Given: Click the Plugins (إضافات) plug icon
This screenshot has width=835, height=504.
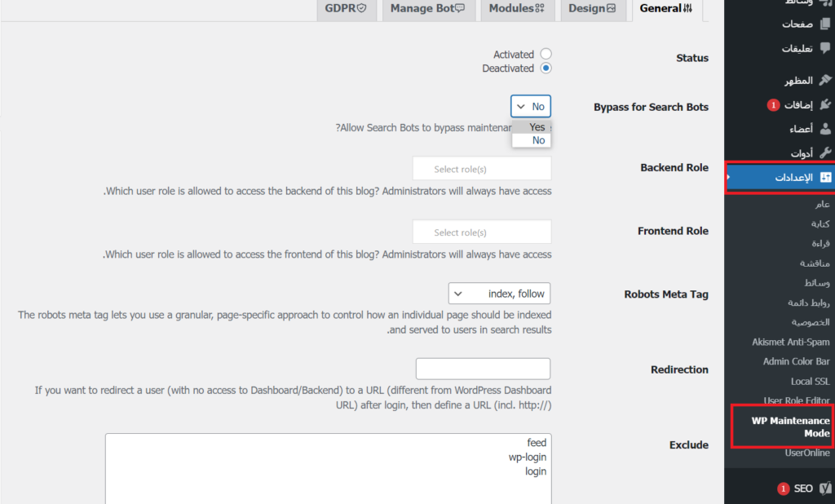Looking at the screenshot, I should (x=825, y=104).
